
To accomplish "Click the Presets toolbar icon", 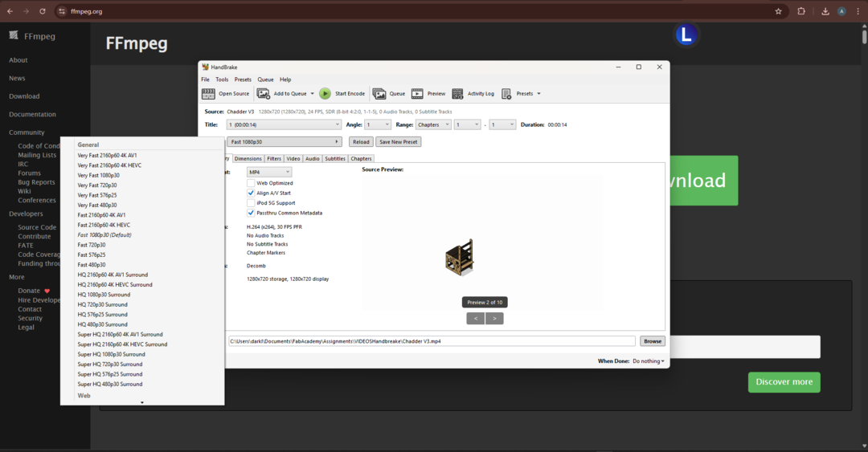I will click(x=506, y=93).
